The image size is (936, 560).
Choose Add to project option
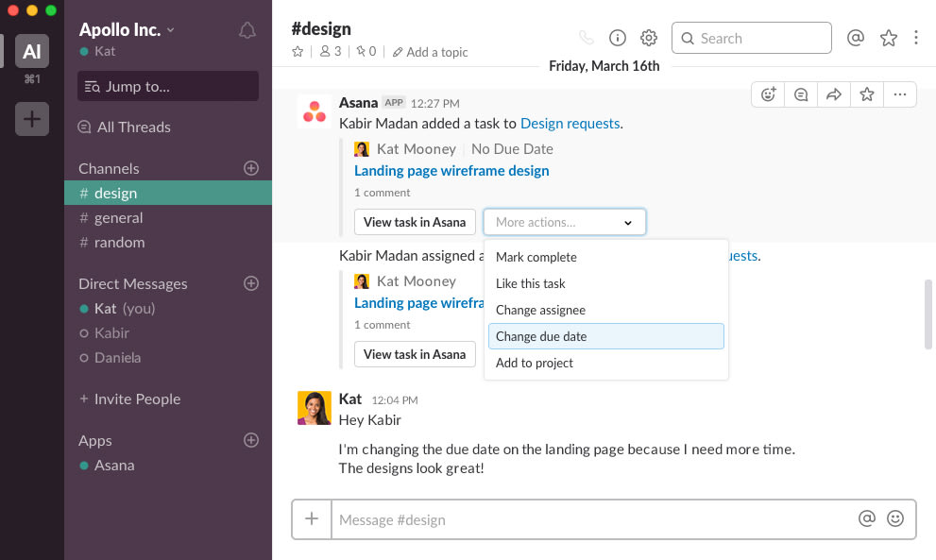(x=605, y=363)
